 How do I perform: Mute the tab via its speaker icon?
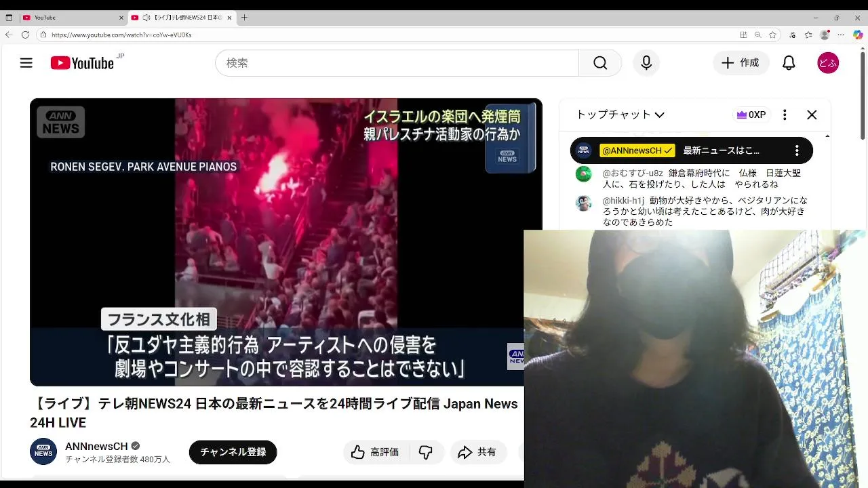point(146,18)
